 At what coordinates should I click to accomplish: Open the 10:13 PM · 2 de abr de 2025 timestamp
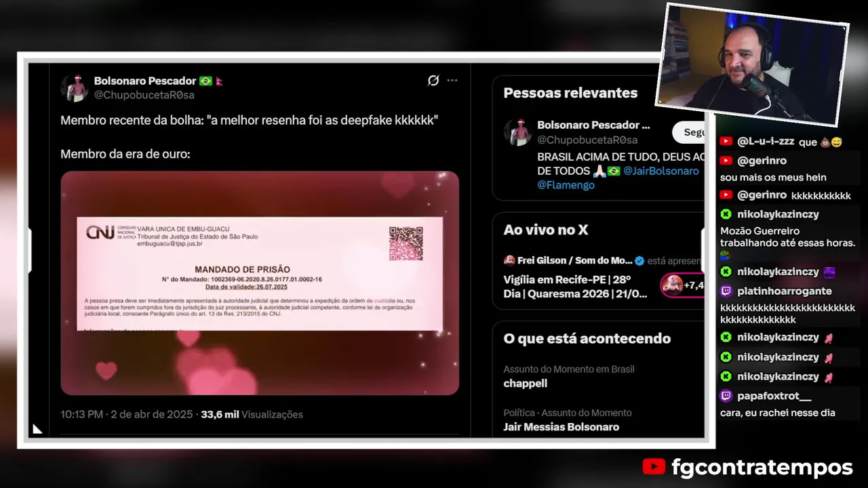pyautogui.click(x=127, y=414)
